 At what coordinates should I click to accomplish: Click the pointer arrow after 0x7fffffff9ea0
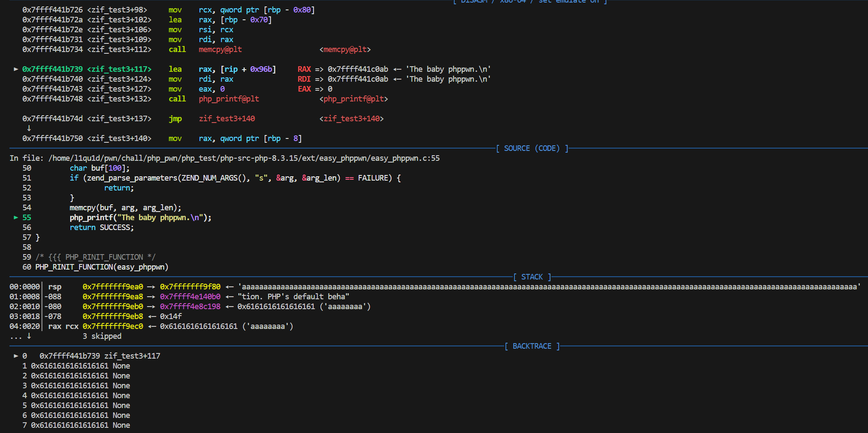tap(151, 287)
